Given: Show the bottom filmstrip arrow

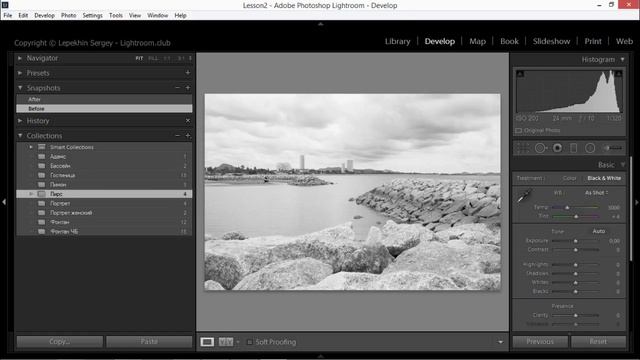Looking at the screenshot, I should click(x=320, y=356).
